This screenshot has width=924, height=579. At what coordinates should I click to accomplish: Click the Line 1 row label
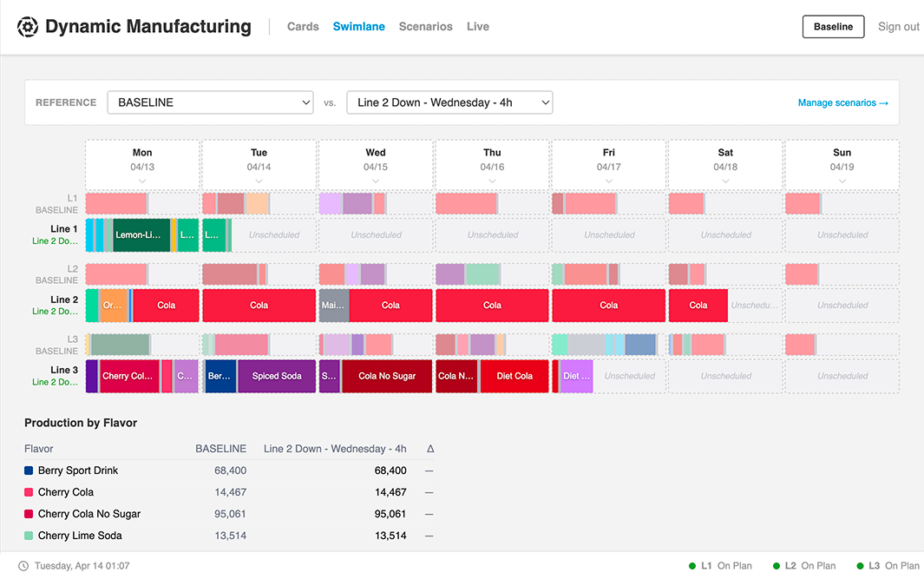coord(63,229)
